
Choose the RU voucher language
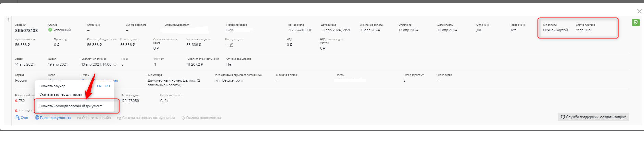click(108, 86)
